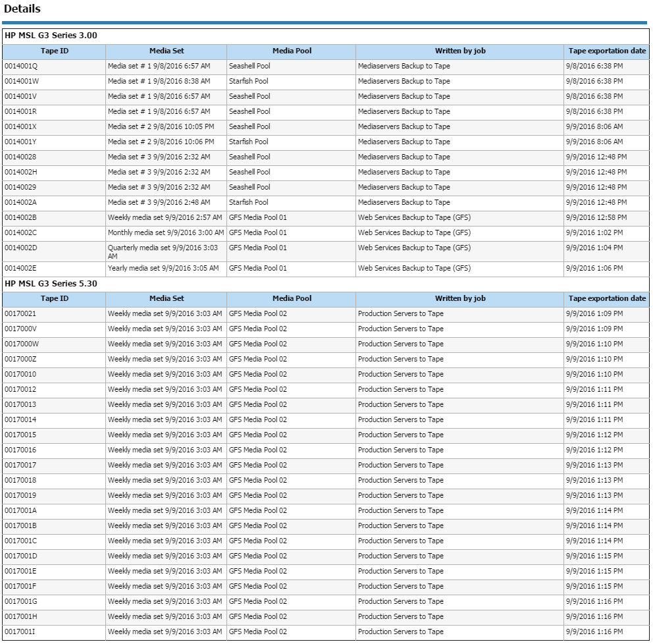The width and height of the screenshot is (653, 644).
Task: Click Tape ID 00170019
Action: point(54,496)
